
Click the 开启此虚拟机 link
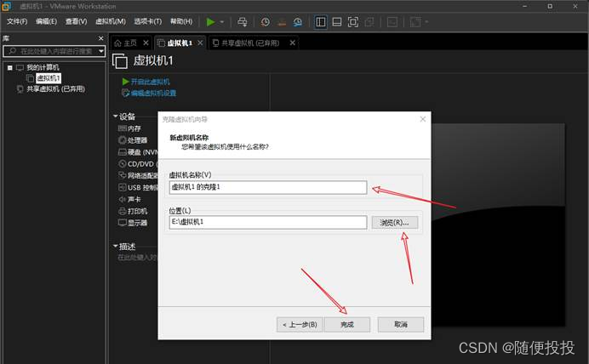(151, 82)
